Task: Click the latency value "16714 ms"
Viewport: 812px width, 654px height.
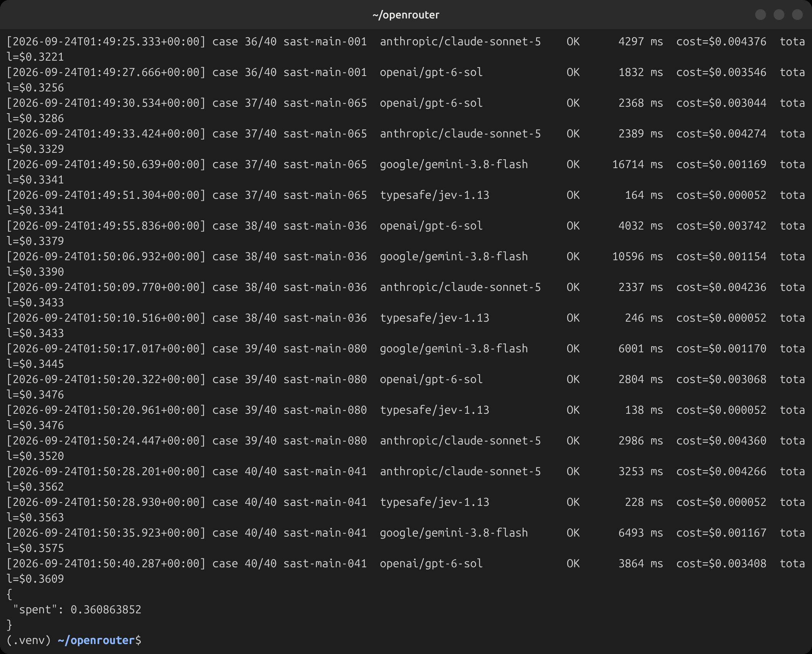Action: (637, 164)
